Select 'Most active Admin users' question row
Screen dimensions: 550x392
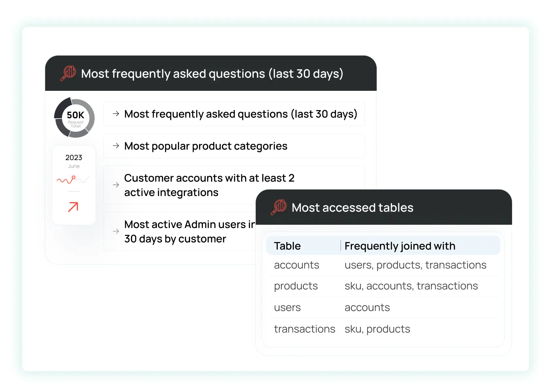pos(180,231)
